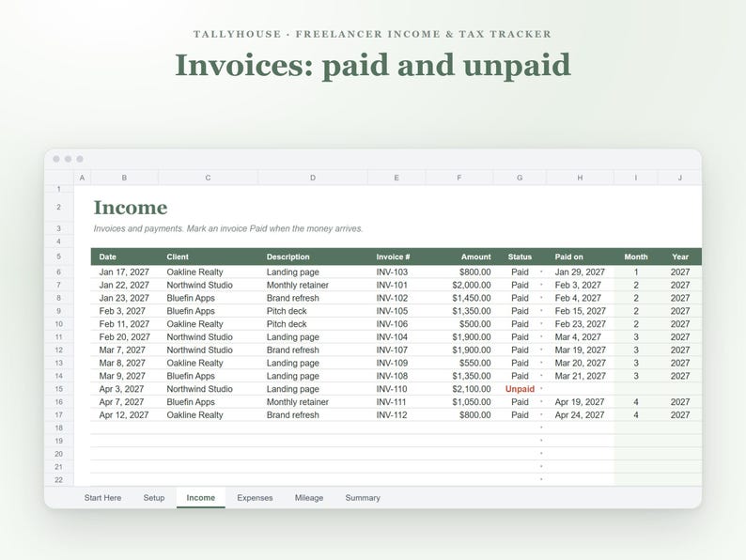Viewport: 746px width, 560px height.
Task: Select column F header
Action: point(459,178)
